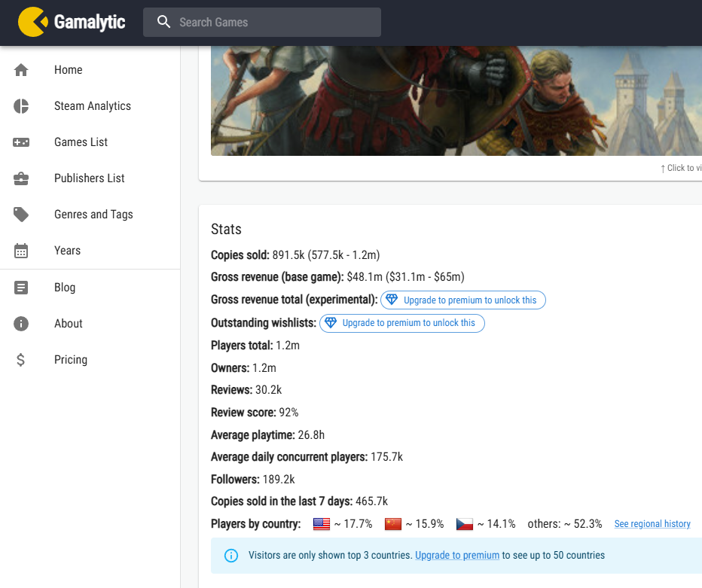Image resolution: width=702 pixels, height=588 pixels.
Task: Click the Czech Republic flag icon
Action: pos(465,524)
